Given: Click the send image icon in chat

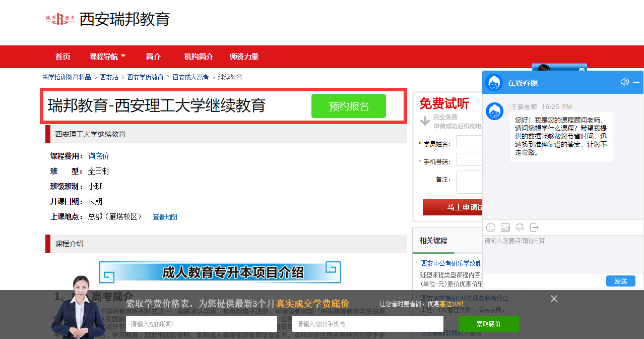Looking at the screenshot, I should [505, 228].
